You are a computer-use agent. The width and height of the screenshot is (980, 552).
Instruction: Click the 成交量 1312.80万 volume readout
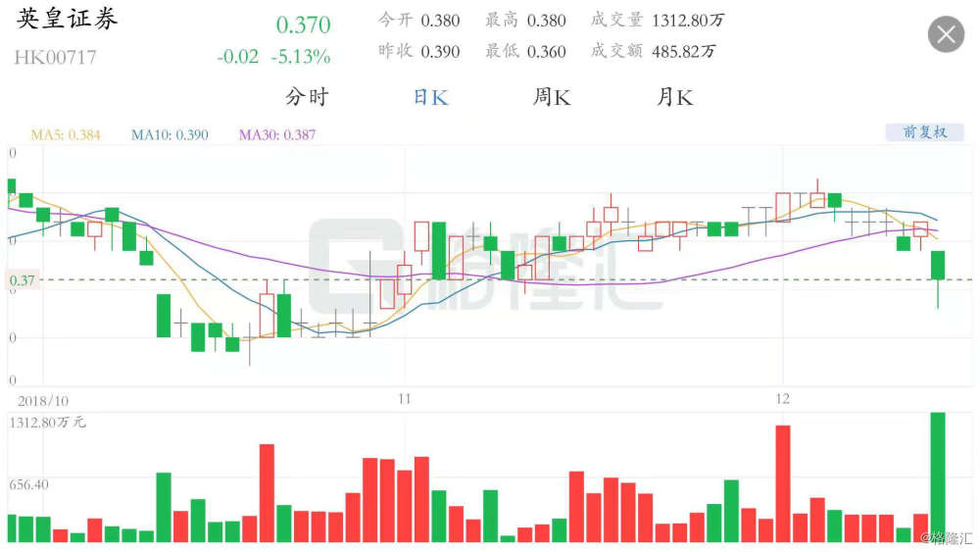click(x=658, y=20)
